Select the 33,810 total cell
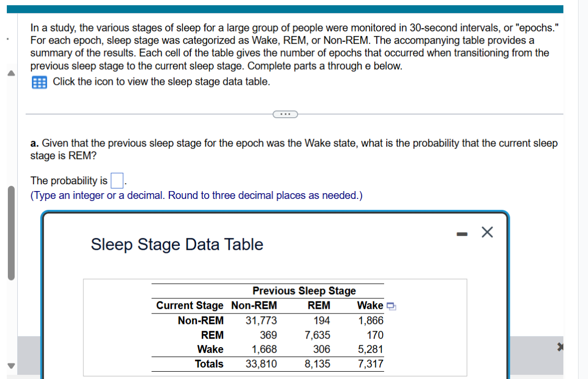Image resolution: width=588 pixels, height=379 pixels. [261, 364]
